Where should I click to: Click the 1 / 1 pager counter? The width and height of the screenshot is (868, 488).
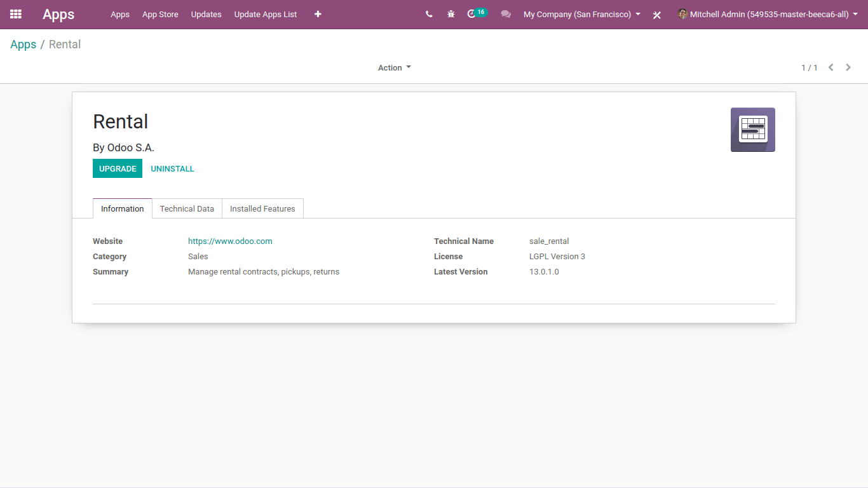810,67
